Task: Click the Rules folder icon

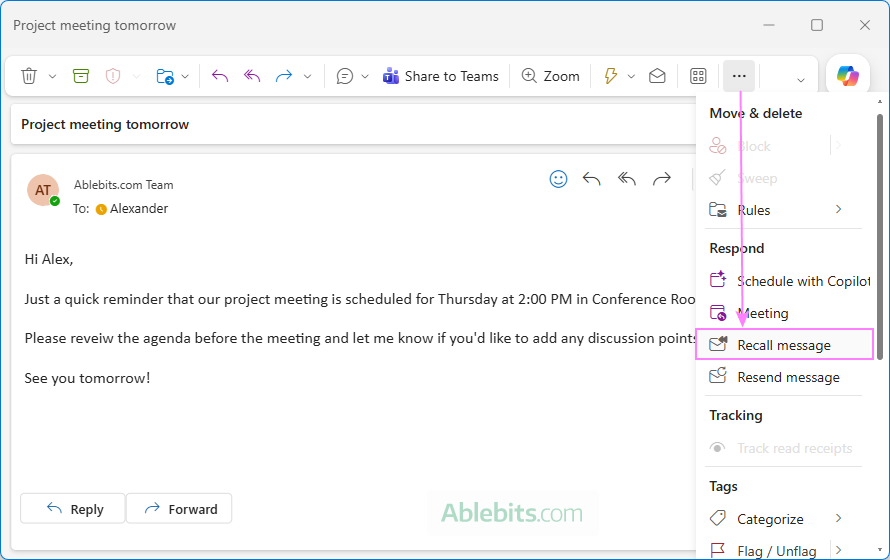Action: point(718,210)
